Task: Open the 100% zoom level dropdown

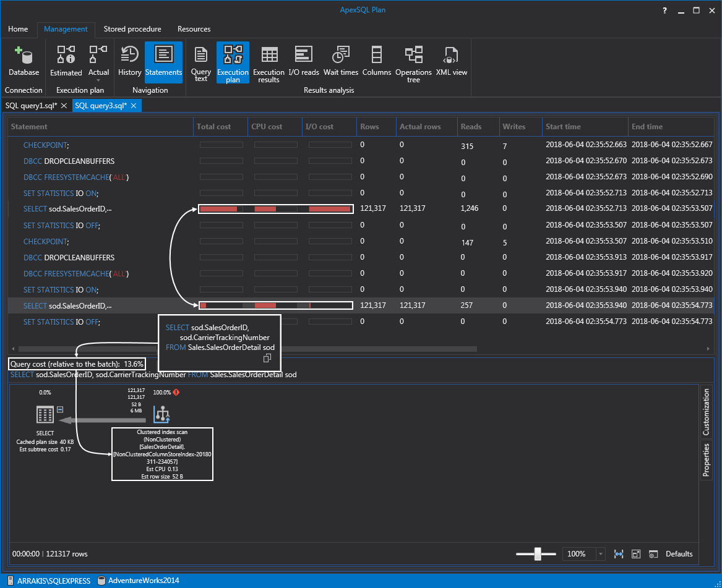Action: pos(601,554)
